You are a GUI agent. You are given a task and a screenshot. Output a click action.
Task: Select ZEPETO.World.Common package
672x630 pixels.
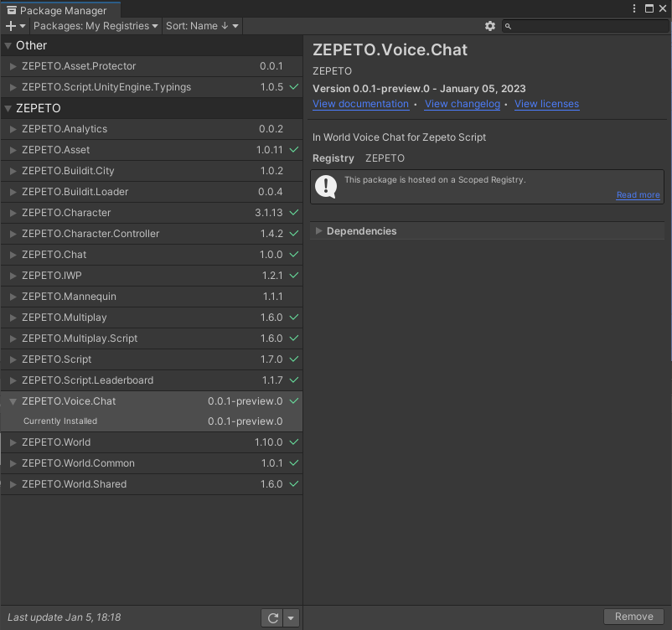pyautogui.click(x=152, y=463)
